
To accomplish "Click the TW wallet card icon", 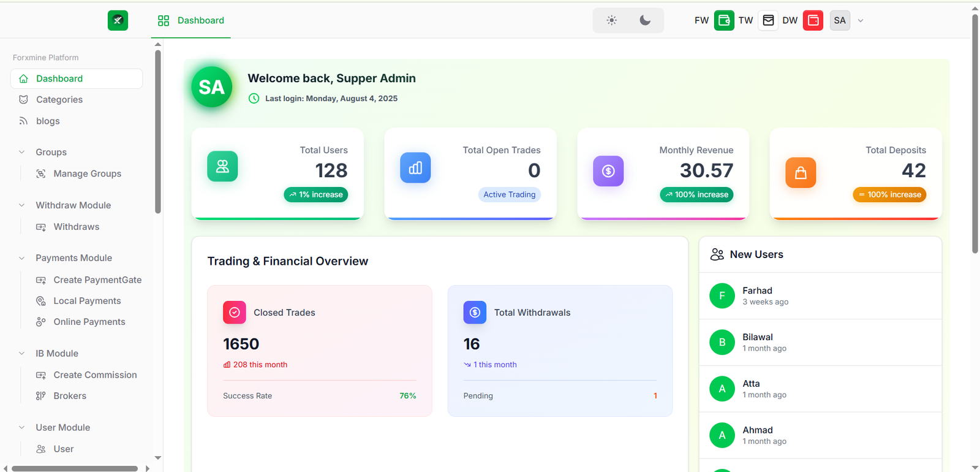I will [x=768, y=20].
